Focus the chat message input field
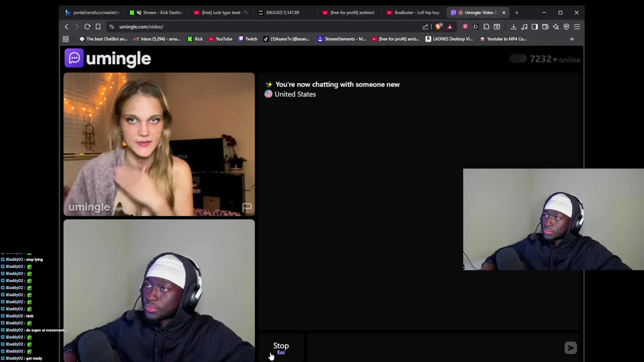This screenshot has height=362, width=644. click(434, 347)
